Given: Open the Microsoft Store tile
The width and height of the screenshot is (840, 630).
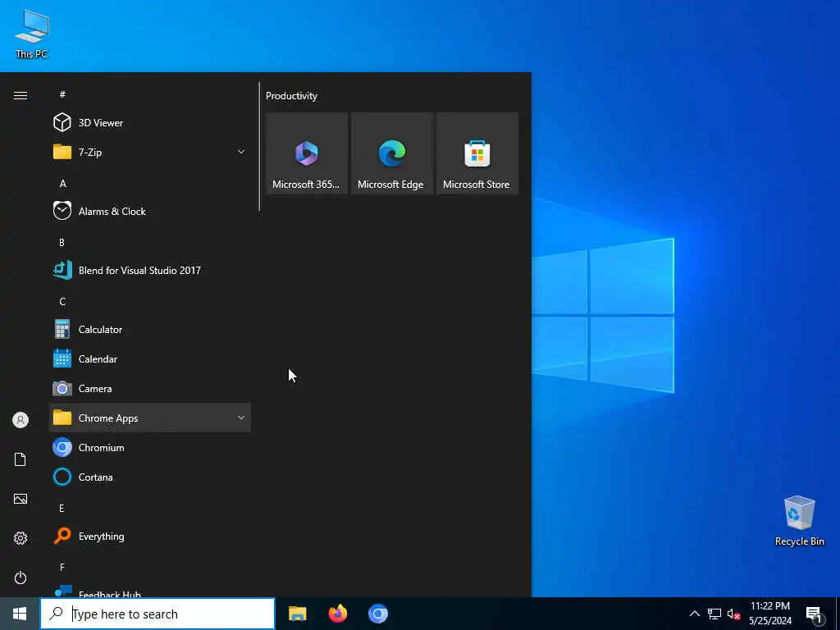Looking at the screenshot, I should pyautogui.click(x=477, y=153).
